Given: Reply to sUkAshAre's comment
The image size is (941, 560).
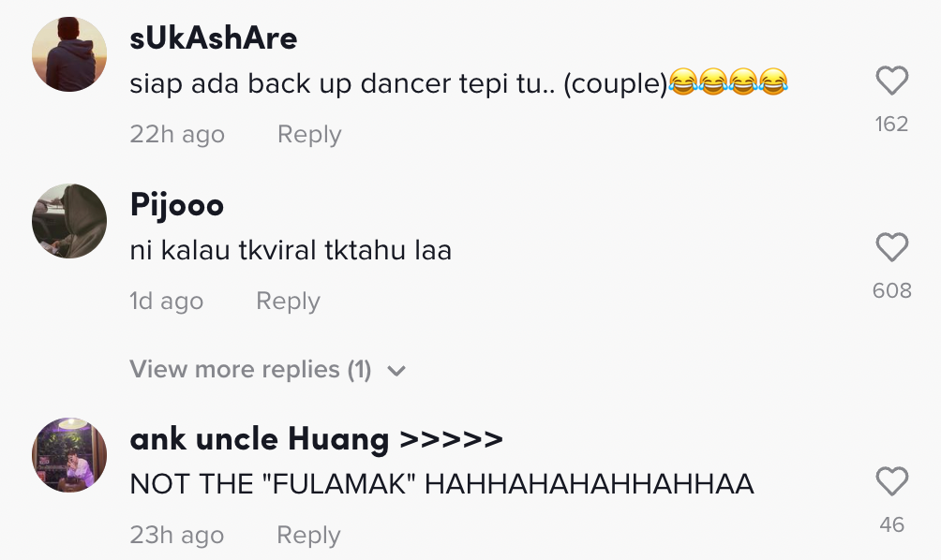Looking at the screenshot, I should 309,135.
